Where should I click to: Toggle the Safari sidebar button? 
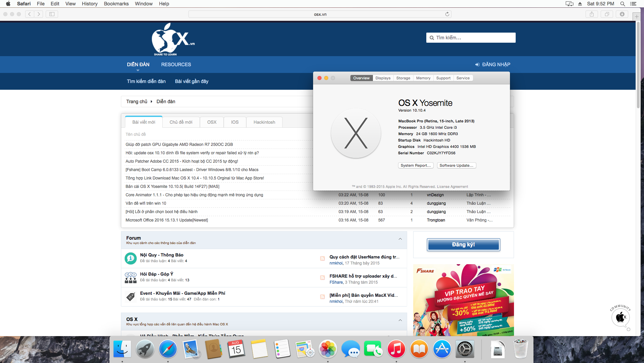(x=52, y=14)
